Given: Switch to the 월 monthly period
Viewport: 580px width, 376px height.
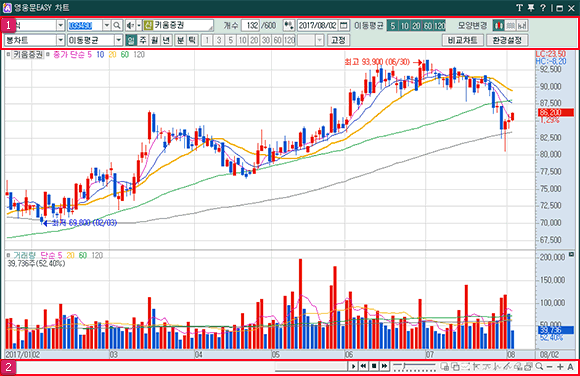Looking at the screenshot, I should pyautogui.click(x=155, y=40).
